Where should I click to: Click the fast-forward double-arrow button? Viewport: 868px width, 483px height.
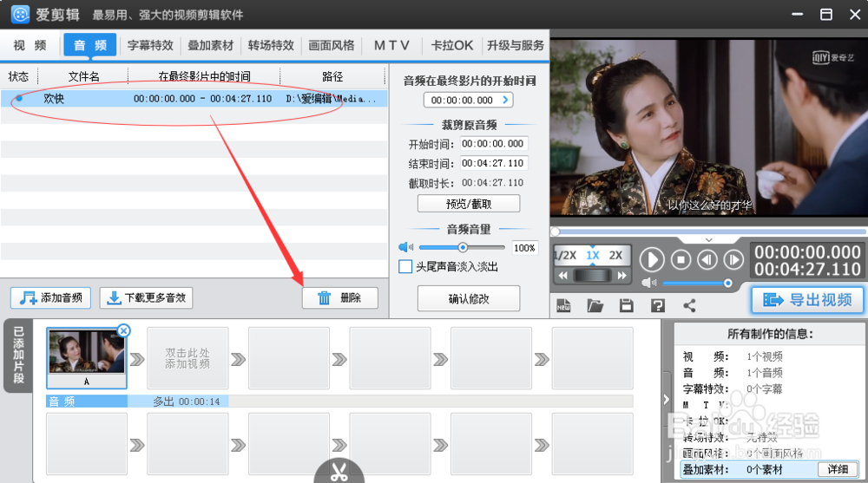point(621,275)
